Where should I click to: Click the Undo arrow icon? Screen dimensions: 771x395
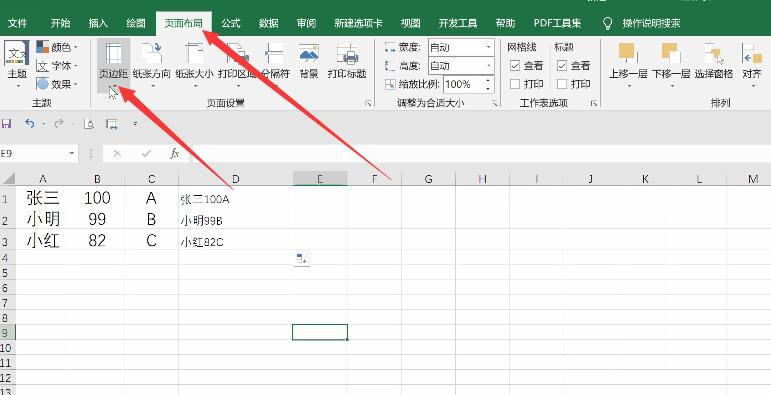pyautogui.click(x=30, y=124)
